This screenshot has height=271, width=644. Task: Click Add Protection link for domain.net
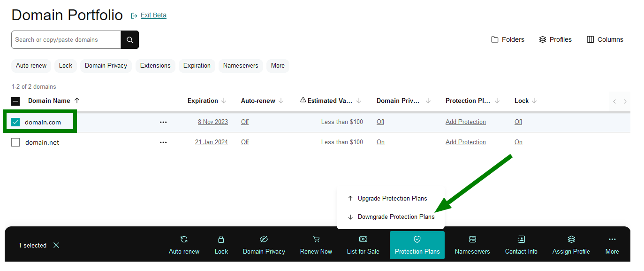(465, 142)
